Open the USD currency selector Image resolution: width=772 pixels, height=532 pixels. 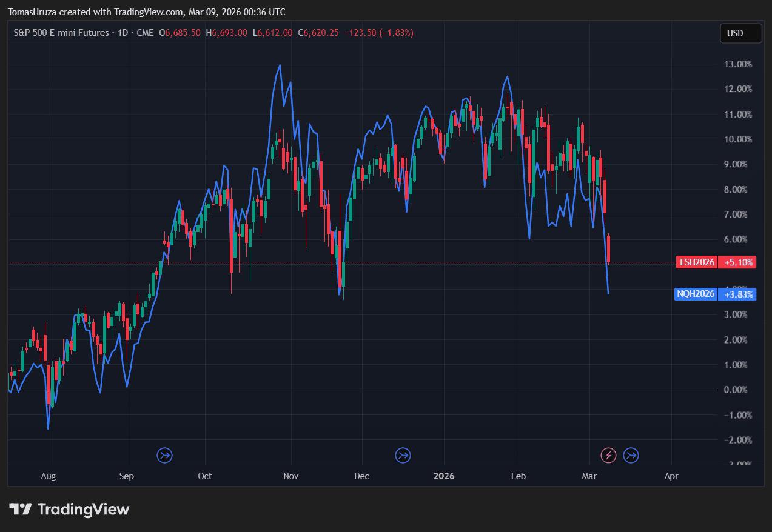740,33
